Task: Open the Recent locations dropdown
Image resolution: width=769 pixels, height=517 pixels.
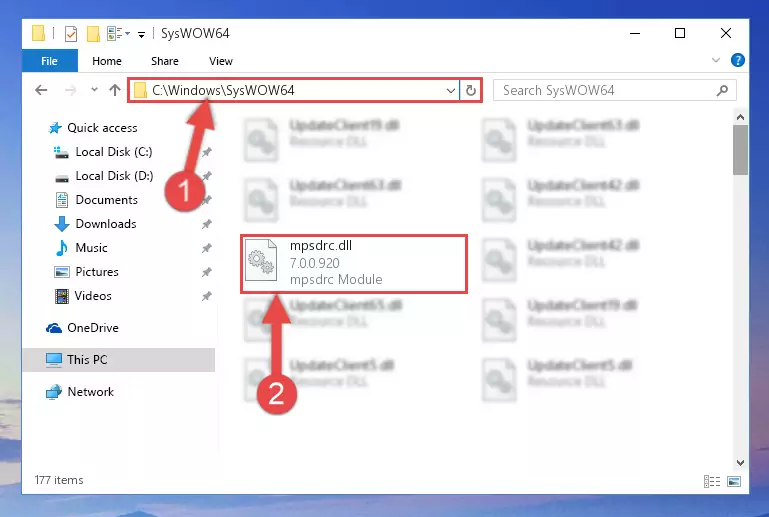Action: click(94, 90)
